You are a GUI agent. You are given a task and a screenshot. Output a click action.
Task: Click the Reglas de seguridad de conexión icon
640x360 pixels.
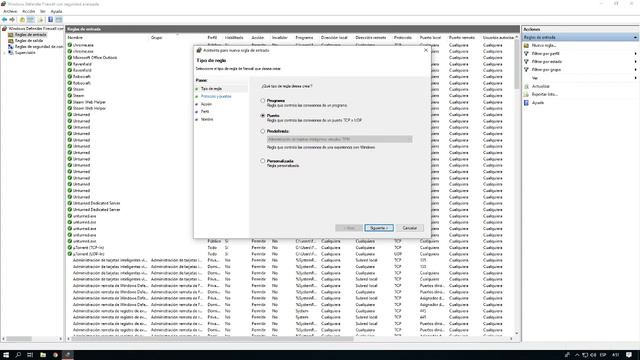coord(11,47)
